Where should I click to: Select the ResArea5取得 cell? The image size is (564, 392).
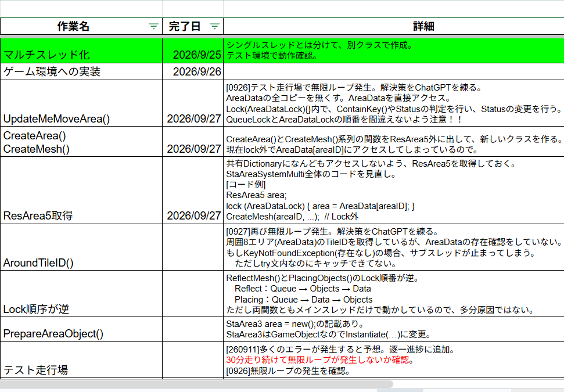tap(81, 190)
